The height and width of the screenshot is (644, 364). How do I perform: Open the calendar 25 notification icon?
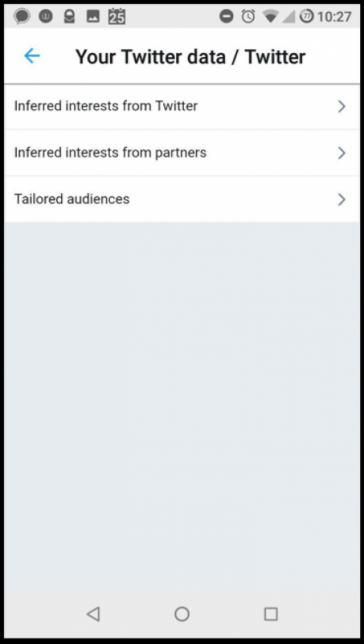(117, 16)
